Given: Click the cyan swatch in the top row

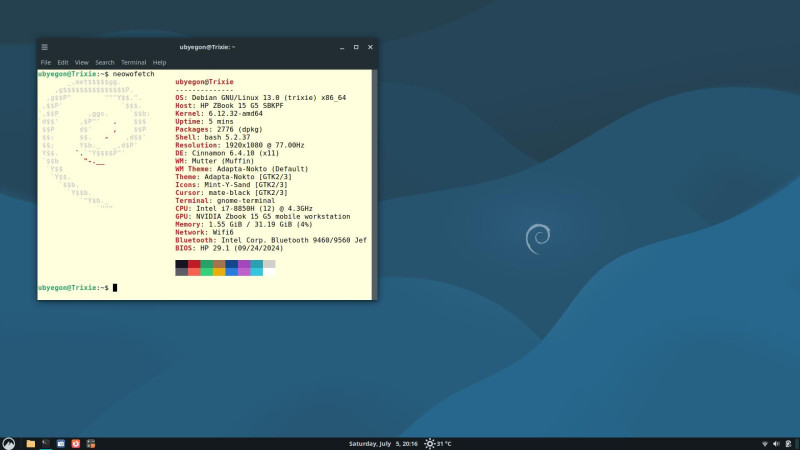Looking at the screenshot, I should (257, 264).
